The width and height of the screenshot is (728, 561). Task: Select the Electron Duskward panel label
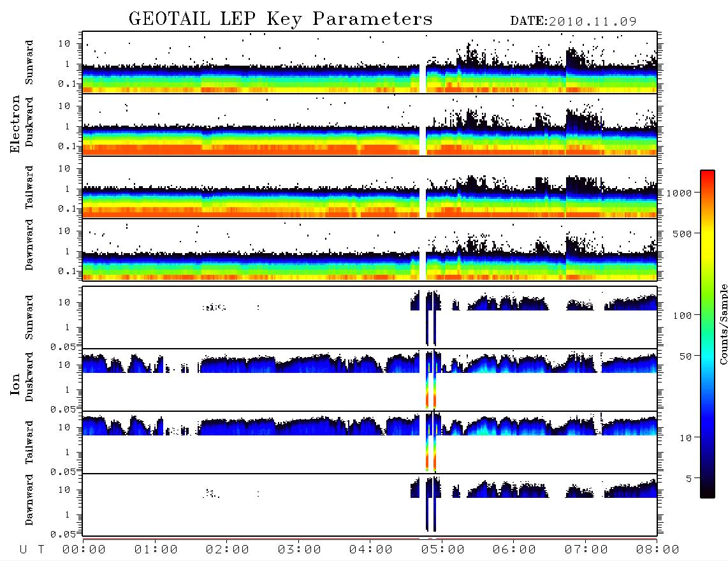[29, 122]
